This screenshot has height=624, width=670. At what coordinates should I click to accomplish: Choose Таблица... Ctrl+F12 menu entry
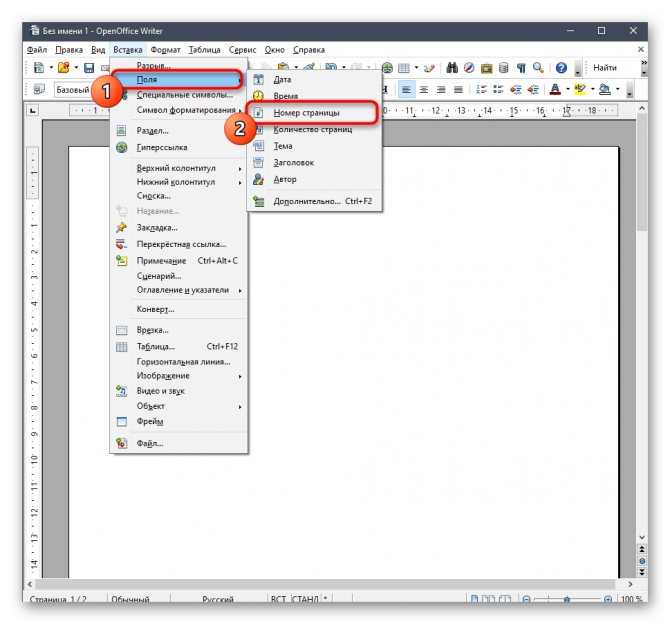tap(179, 347)
